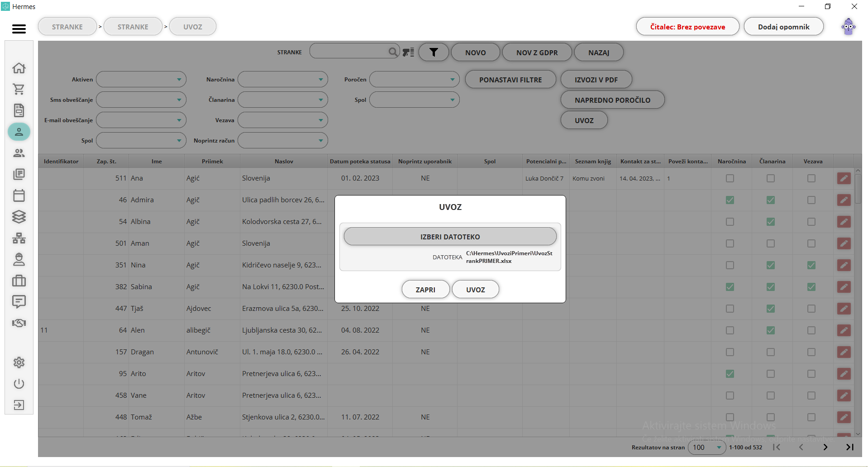Open the layers stack sidebar icon
Screen dimensions: 868x467
[x=19, y=217]
